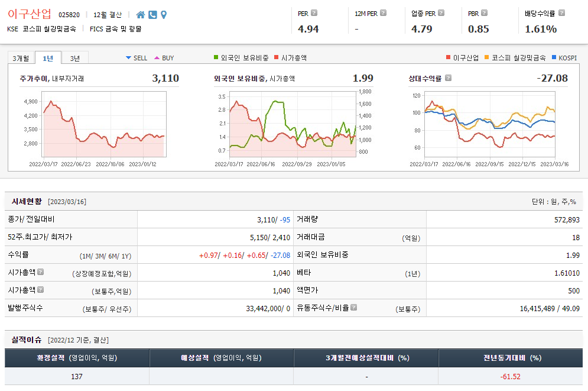
Task: Open the 배당수익률 help icon
Action: [x=562, y=13]
